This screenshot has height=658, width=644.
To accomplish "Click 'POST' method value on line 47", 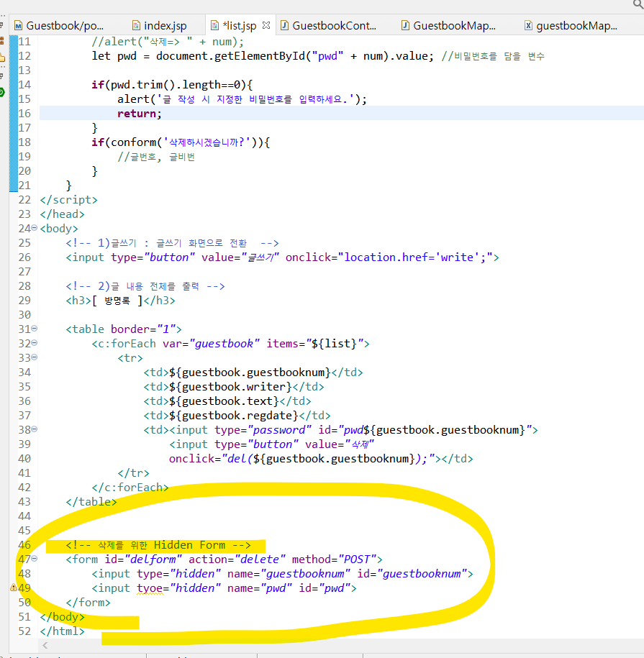I will tap(357, 559).
